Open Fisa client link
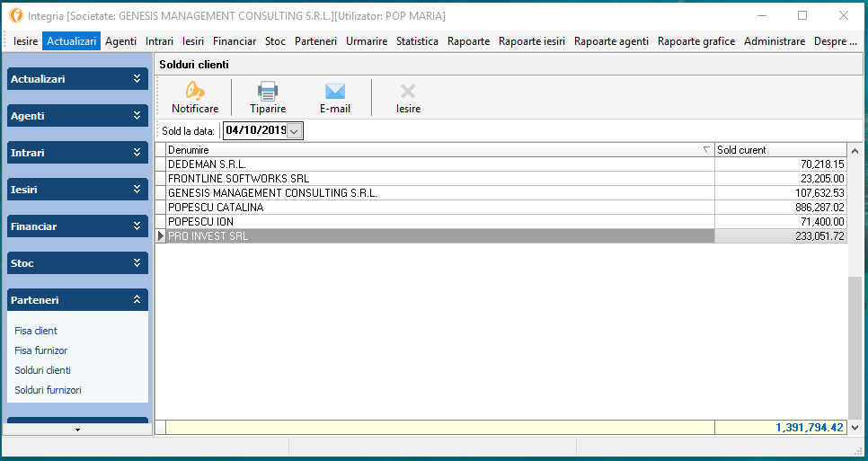This screenshot has width=868, height=461. [36, 331]
